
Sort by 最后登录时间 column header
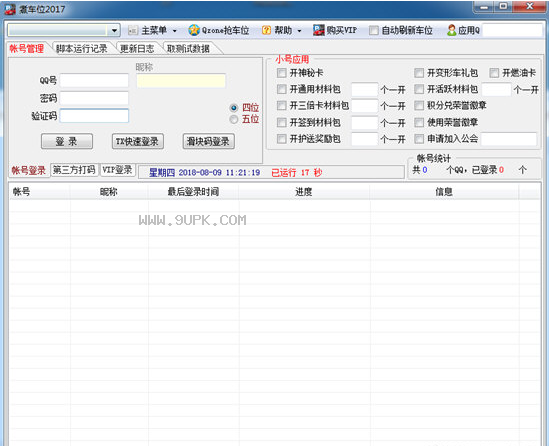pos(193,192)
